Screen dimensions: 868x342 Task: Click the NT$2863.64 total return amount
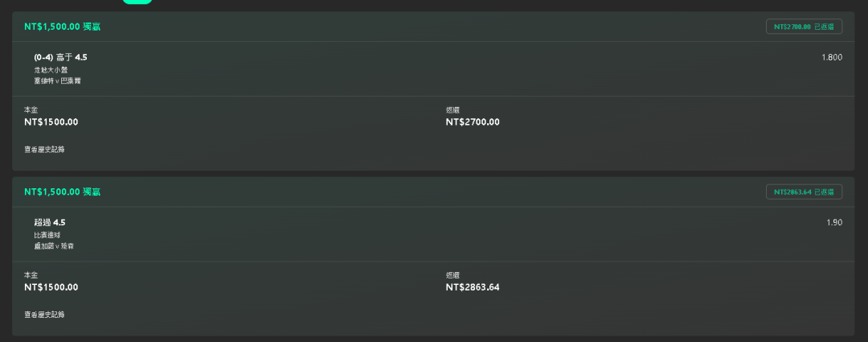click(x=473, y=287)
